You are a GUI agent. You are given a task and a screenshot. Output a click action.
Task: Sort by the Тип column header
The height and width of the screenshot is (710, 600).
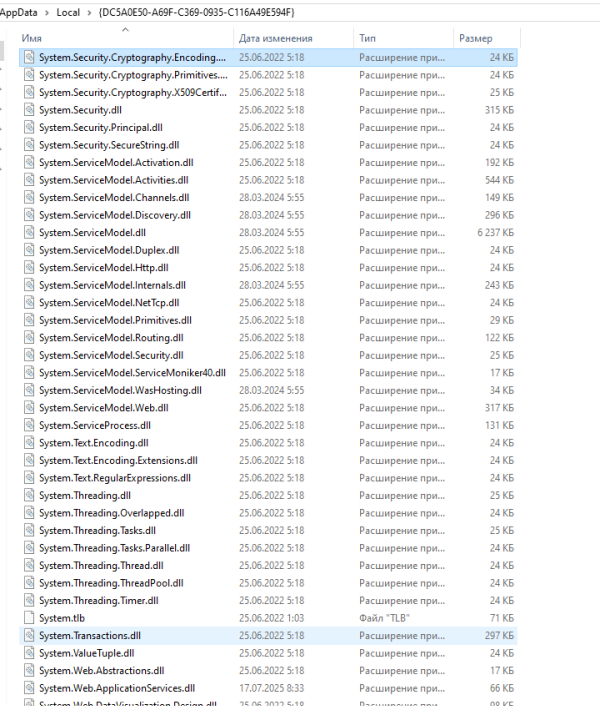pyautogui.click(x=367, y=38)
